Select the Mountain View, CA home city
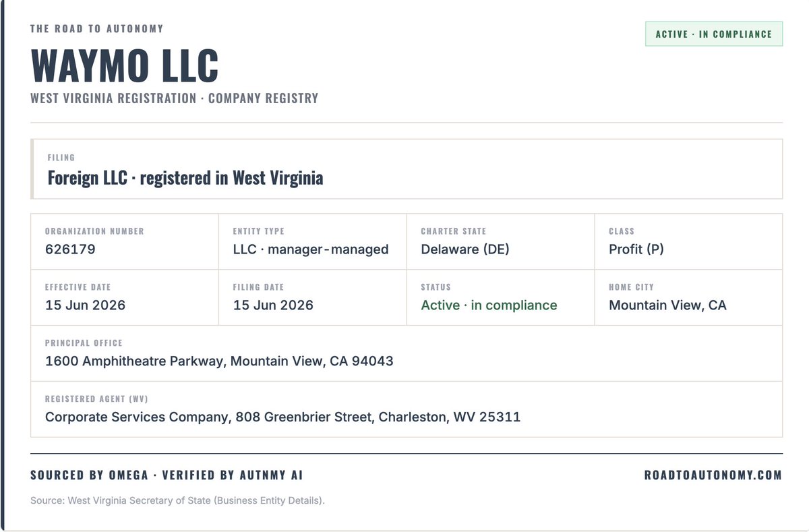809x532 pixels. 667,305
